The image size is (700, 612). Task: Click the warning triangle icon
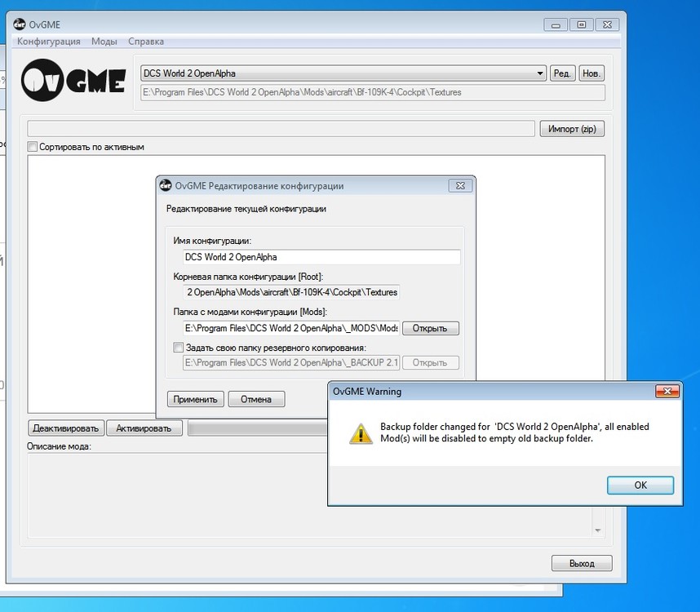click(x=361, y=433)
